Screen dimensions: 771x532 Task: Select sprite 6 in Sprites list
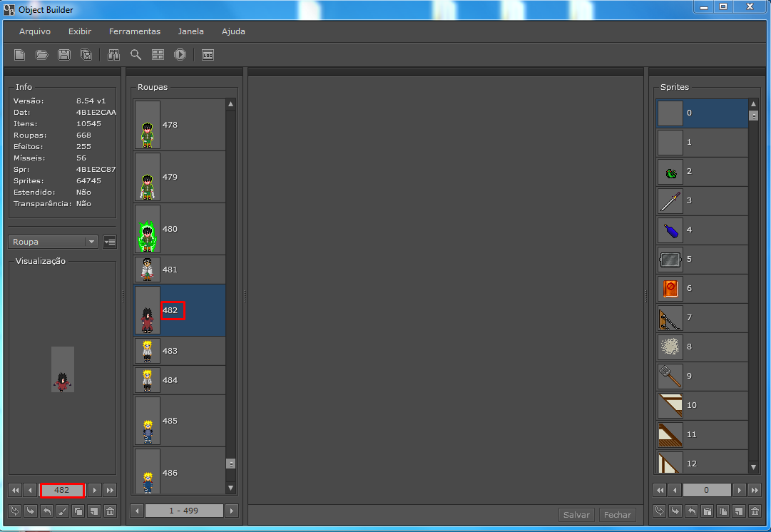tap(702, 288)
